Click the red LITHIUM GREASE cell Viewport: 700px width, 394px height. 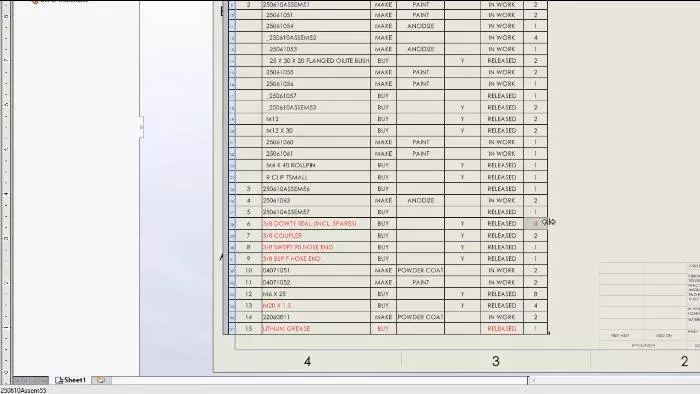(x=316, y=328)
